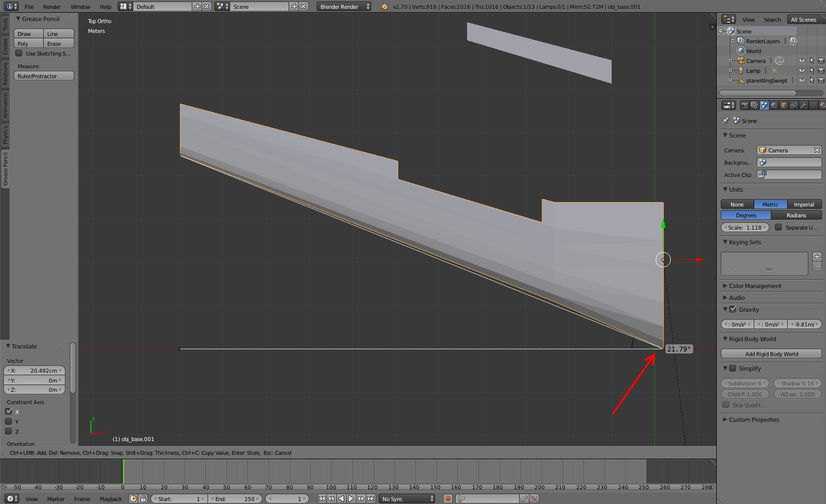Open the Object properties tab (cube icon)
The width and height of the screenshot is (826, 504).
784,105
